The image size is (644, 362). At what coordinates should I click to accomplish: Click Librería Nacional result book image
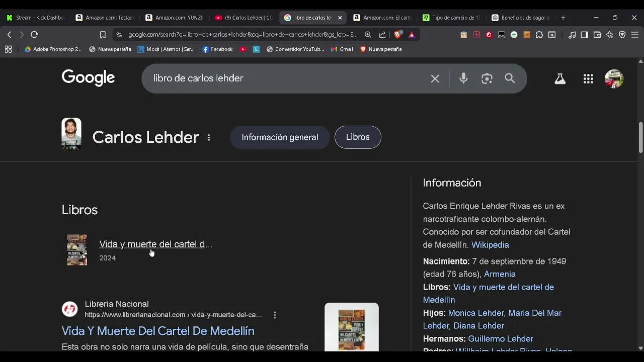click(352, 327)
